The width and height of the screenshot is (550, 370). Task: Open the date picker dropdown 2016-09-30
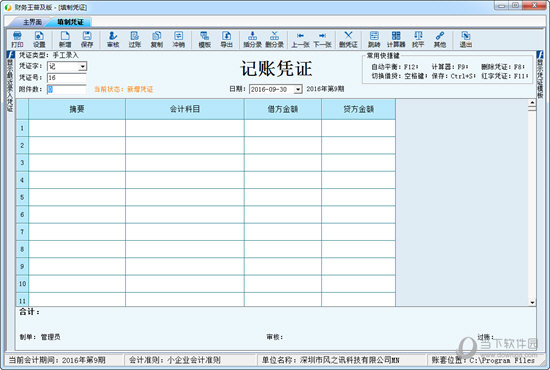tap(298, 89)
